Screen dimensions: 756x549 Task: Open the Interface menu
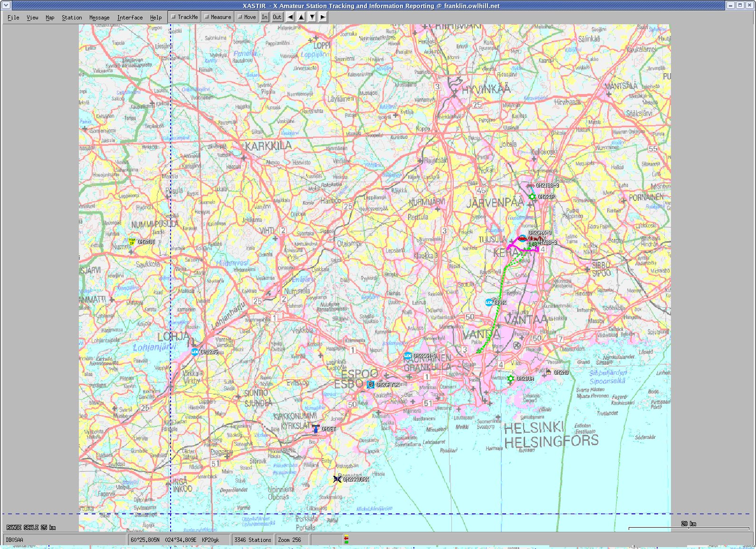(130, 18)
